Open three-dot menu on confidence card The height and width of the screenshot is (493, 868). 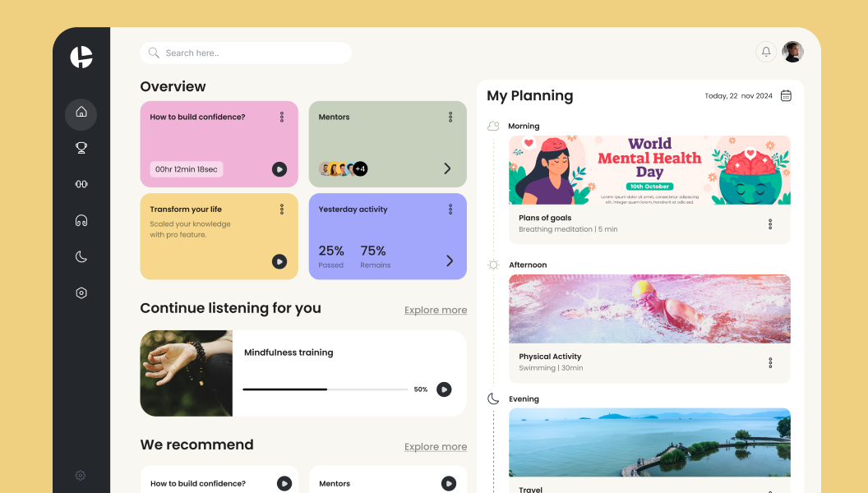282,117
